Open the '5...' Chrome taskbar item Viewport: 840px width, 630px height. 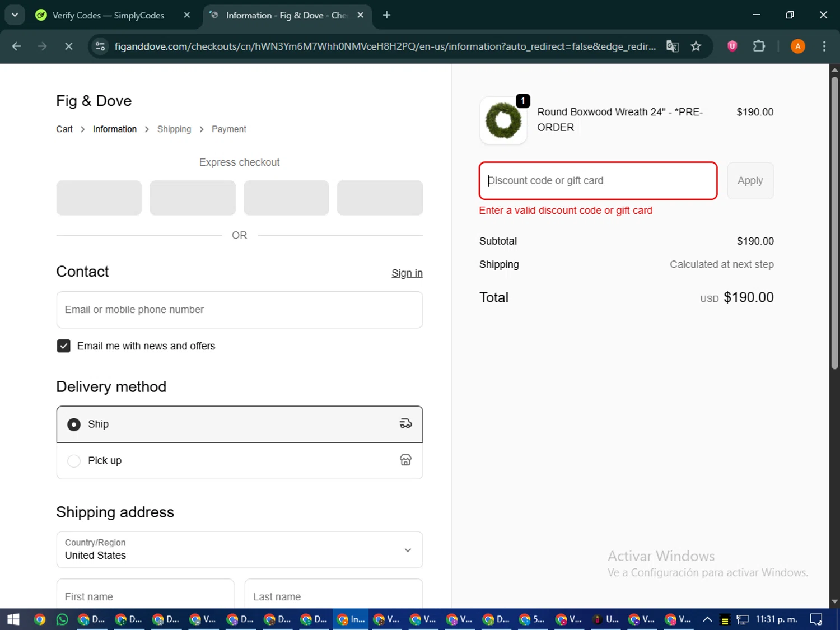coord(532,619)
